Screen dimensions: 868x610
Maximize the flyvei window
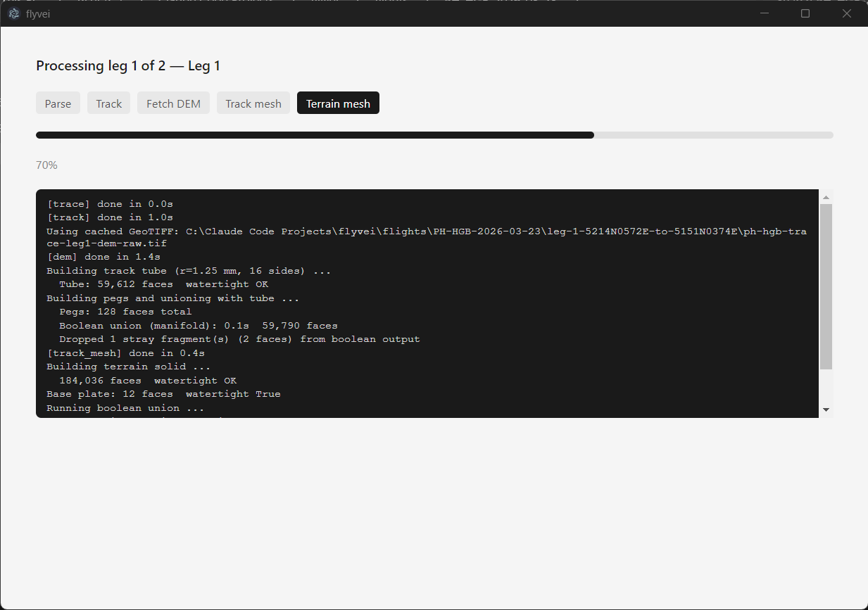805,13
